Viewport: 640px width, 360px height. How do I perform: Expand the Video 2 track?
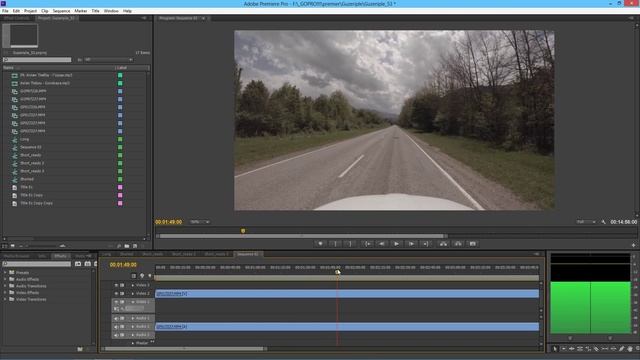tap(133, 293)
